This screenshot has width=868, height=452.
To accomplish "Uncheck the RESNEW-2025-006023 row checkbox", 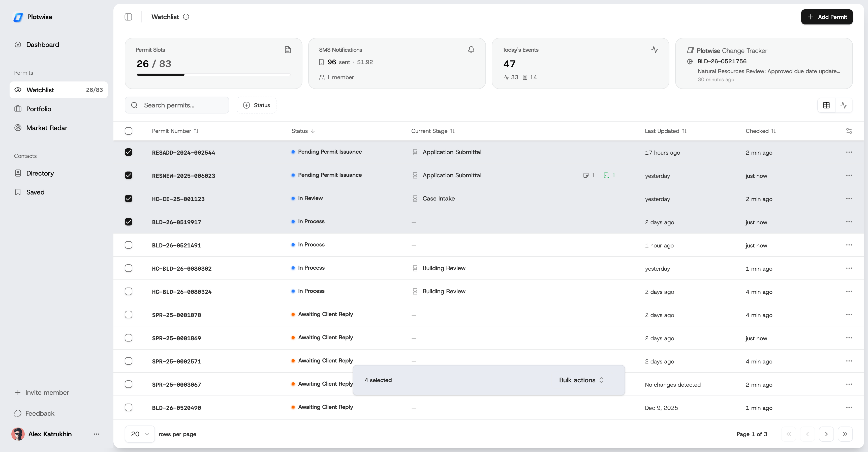I will (x=128, y=175).
